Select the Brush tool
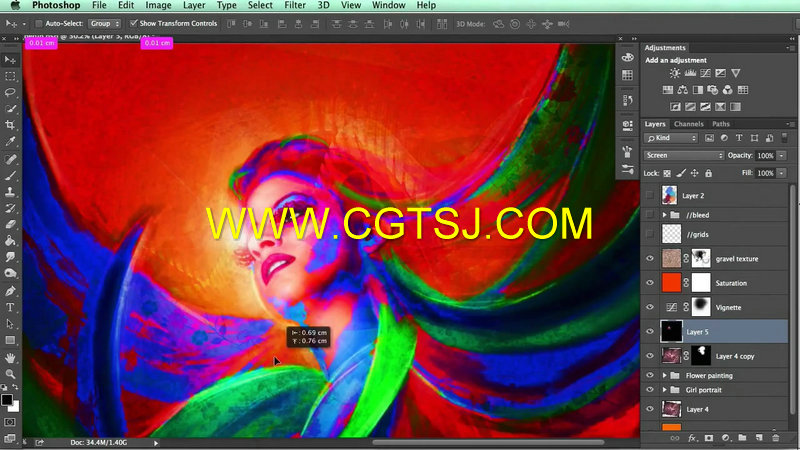 click(10, 176)
